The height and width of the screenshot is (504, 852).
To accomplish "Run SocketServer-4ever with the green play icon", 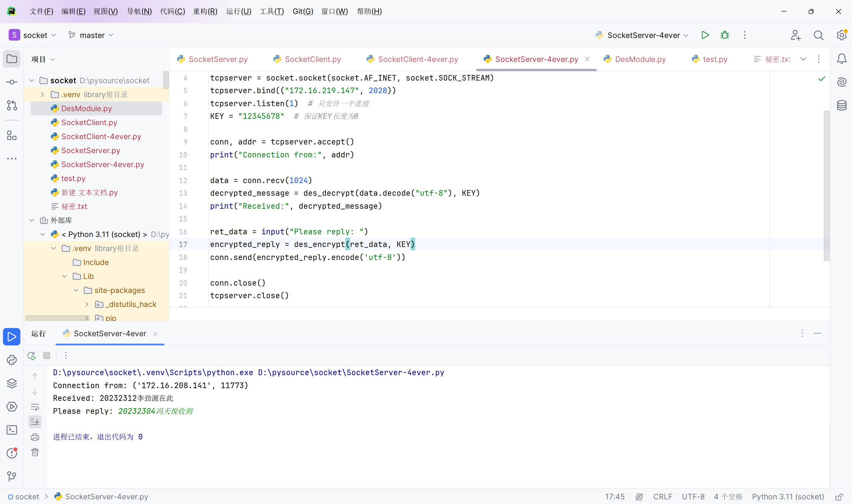I will click(705, 35).
